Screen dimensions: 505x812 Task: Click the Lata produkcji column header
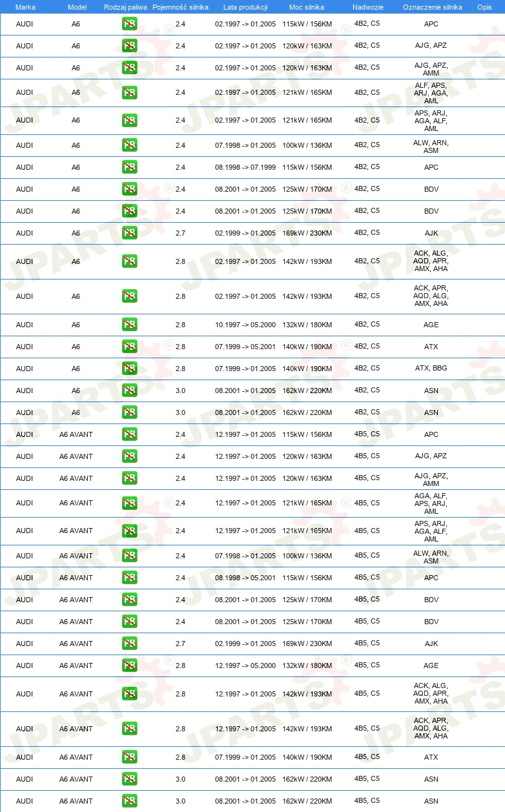245,7
